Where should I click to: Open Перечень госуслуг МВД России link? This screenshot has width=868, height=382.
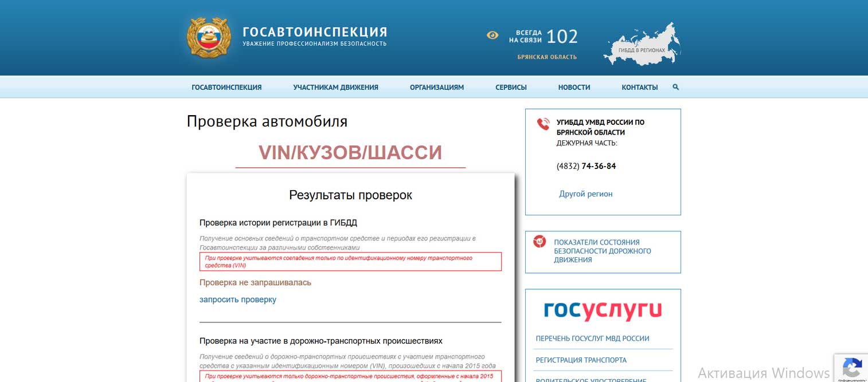tap(592, 338)
